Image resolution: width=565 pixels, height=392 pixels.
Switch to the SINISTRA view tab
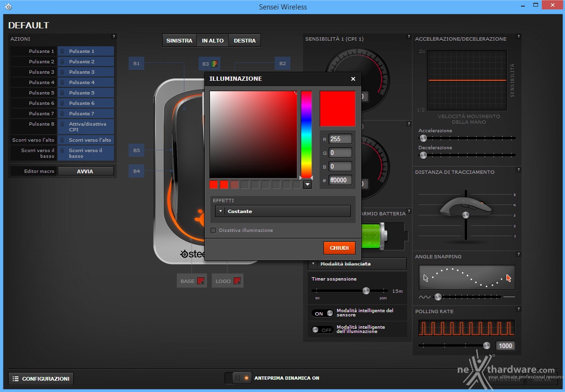180,41
